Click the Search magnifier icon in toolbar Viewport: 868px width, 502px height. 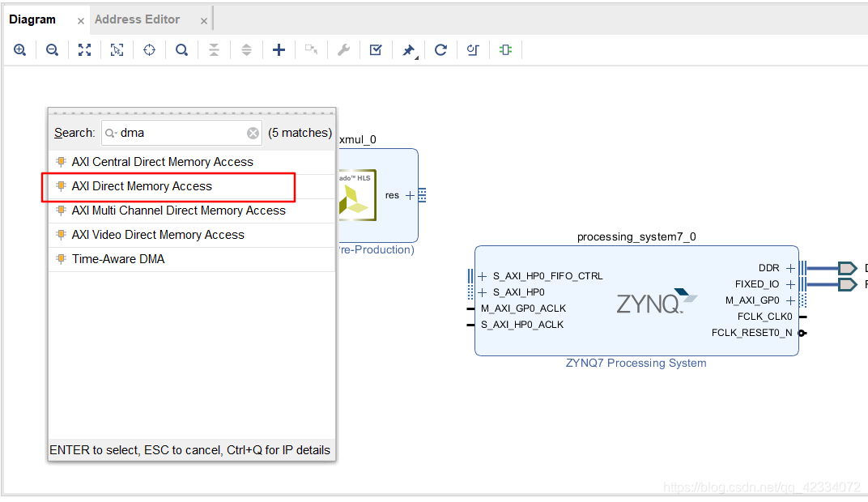pyautogui.click(x=181, y=50)
